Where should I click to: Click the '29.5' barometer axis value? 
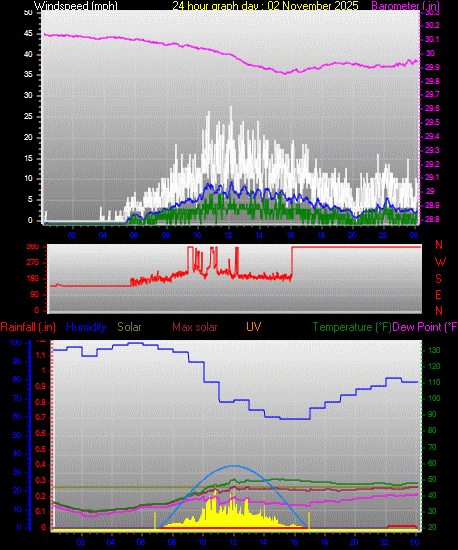[432, 122]
